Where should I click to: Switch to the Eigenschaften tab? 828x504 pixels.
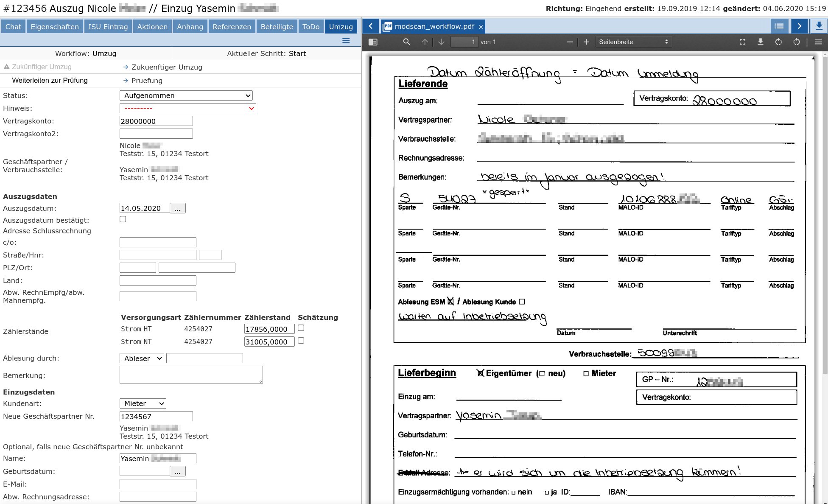pyautogui.click(x=55, y=27)
